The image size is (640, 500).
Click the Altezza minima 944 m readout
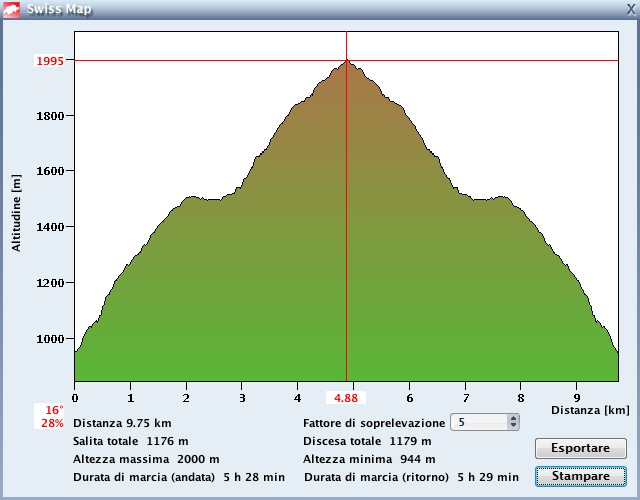(x=369, y=459)
